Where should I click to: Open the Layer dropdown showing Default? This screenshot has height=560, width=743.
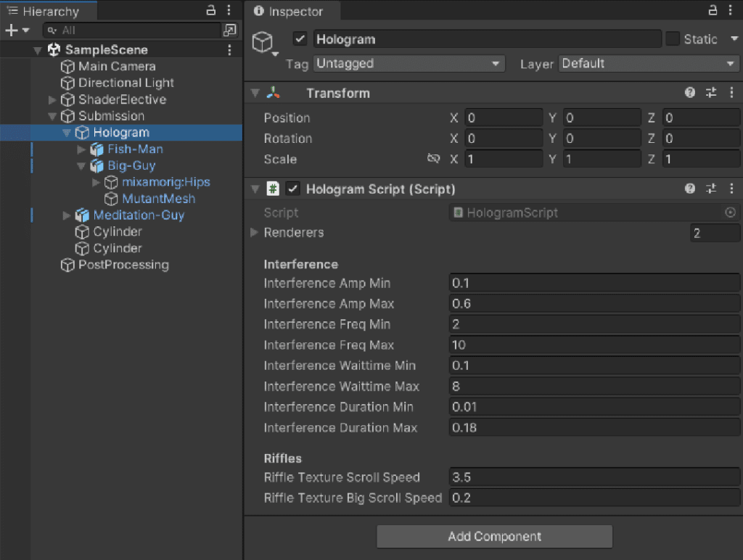(649, 64)
